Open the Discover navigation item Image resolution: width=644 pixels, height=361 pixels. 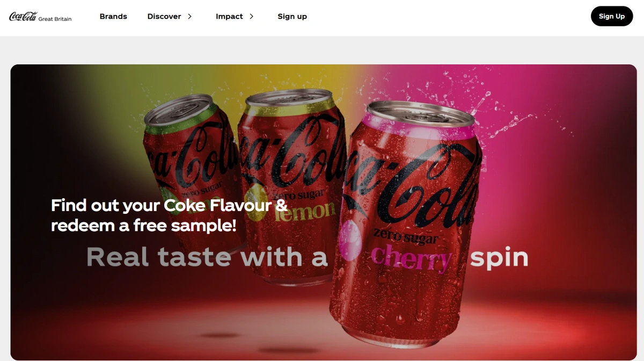coord(164,16)
